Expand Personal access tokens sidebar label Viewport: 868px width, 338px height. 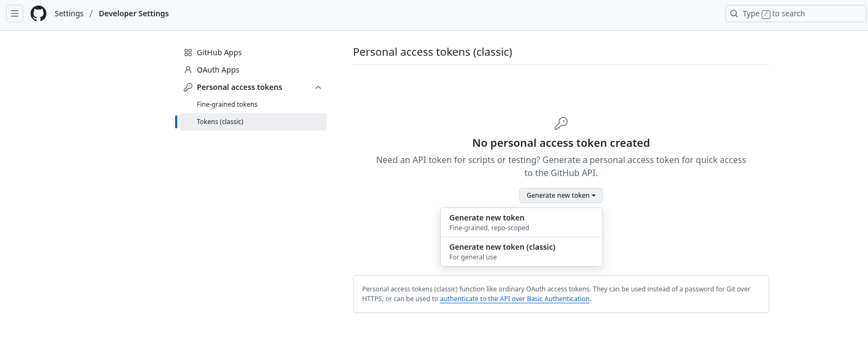(x=239, y=87)
